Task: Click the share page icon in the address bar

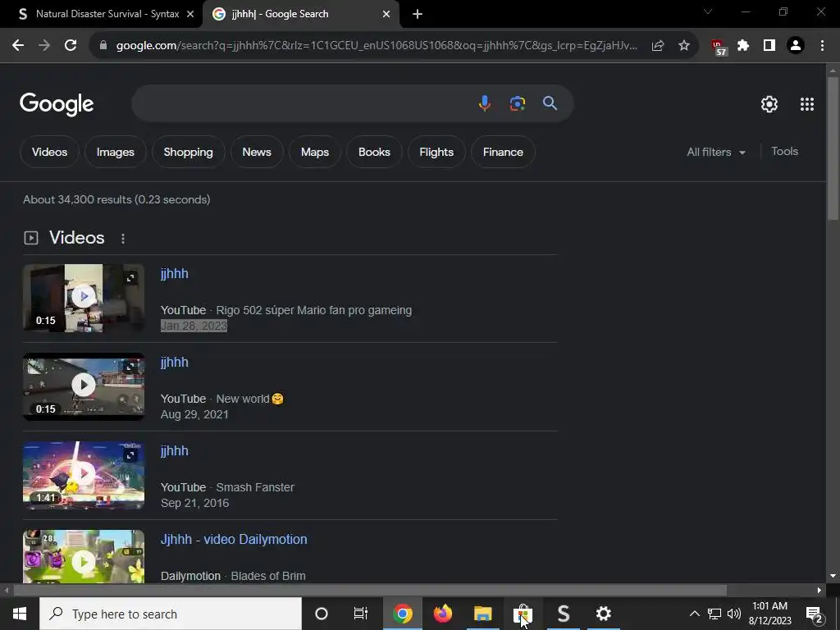Action: [x=658, y=46]
